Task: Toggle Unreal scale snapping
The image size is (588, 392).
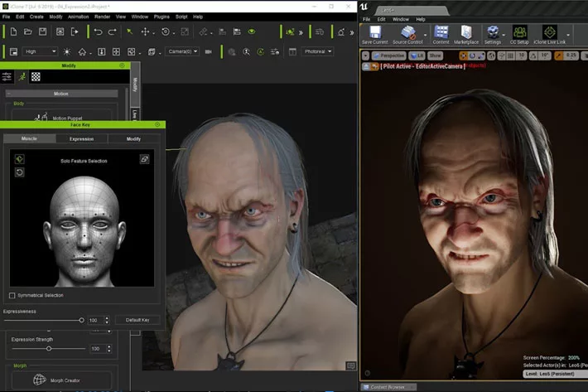Action: [558, 56]
